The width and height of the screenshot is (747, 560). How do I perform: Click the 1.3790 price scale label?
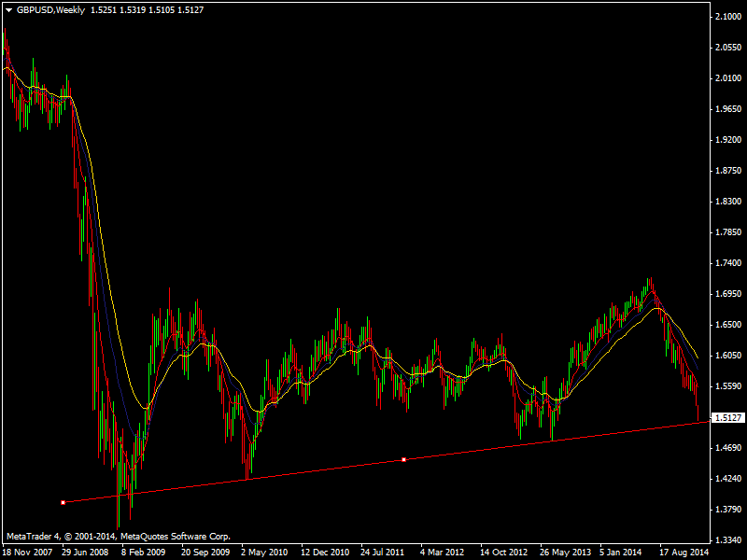(x=728, y=510)
